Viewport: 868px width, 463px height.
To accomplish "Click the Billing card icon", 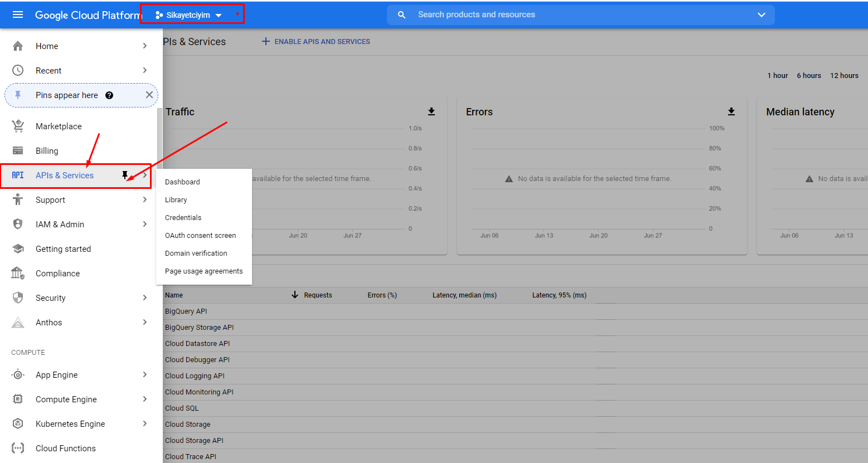I will click(x=18, y=150).
